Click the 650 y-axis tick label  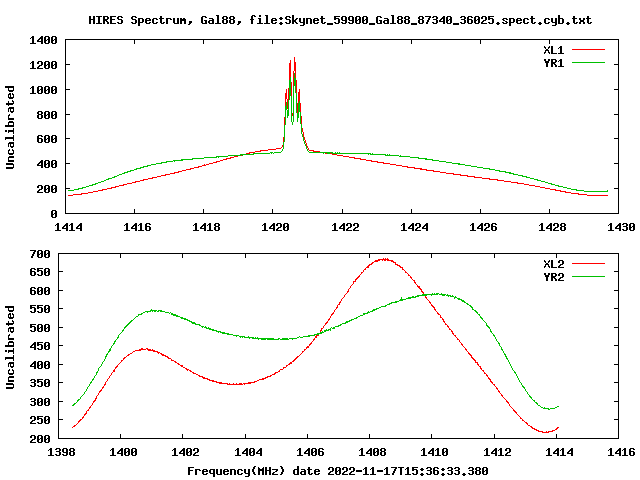click(x=40, y=272)
